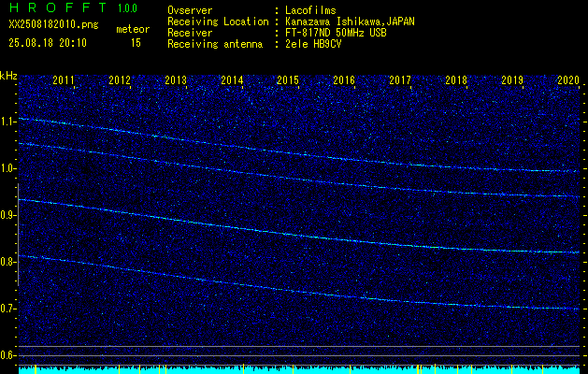Click the meteor label
Viewport: 588px width, 374px height.
pos(133,29)
